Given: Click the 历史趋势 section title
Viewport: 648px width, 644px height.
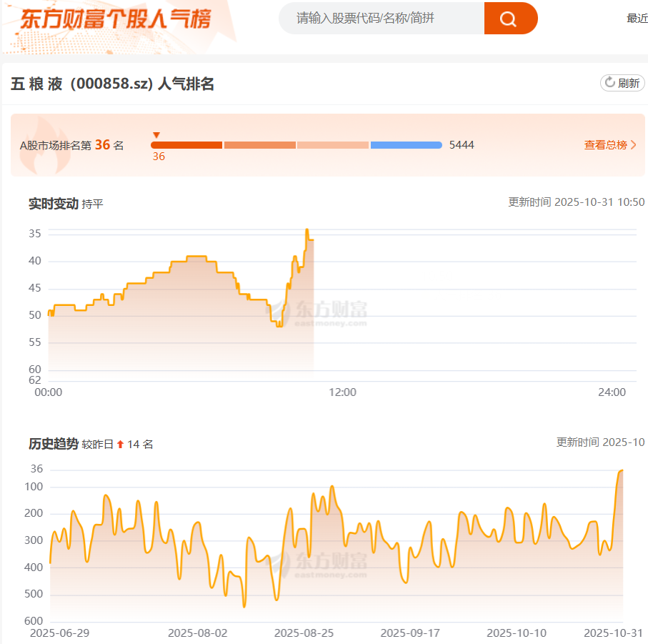Looking at the screenshot, I should click(x=54, y=444).
